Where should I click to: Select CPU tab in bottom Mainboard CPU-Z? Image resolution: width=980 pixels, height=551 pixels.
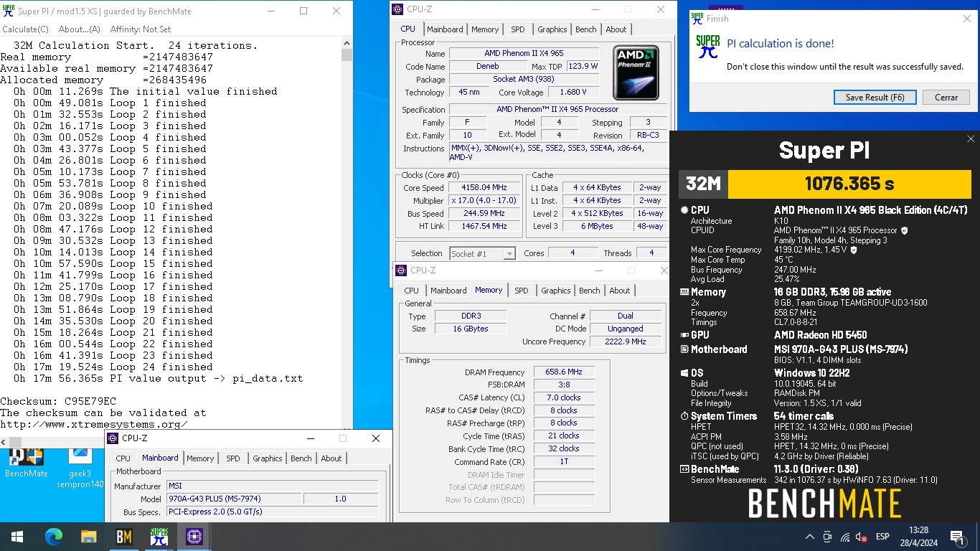[x=123, y=458]
